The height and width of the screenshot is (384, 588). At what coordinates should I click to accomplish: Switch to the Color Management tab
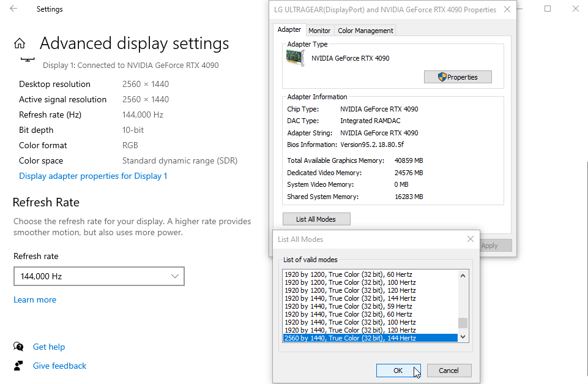point(365,31)
